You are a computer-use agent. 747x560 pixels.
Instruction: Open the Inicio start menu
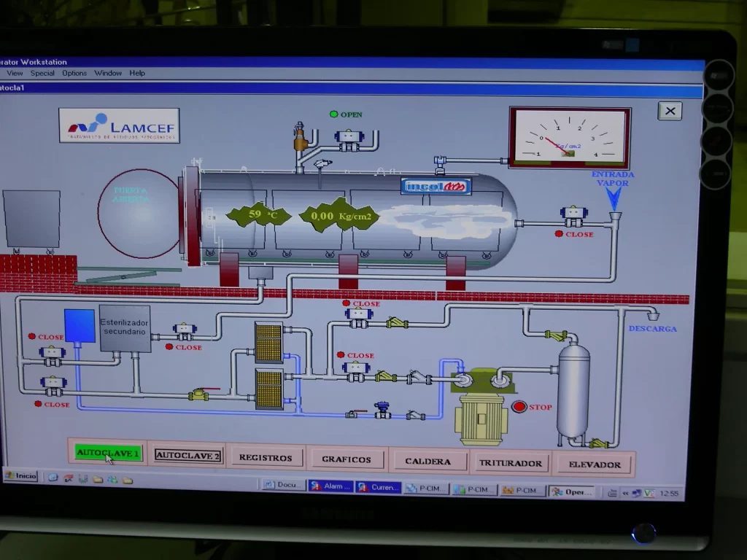click(x=21, y=475)
